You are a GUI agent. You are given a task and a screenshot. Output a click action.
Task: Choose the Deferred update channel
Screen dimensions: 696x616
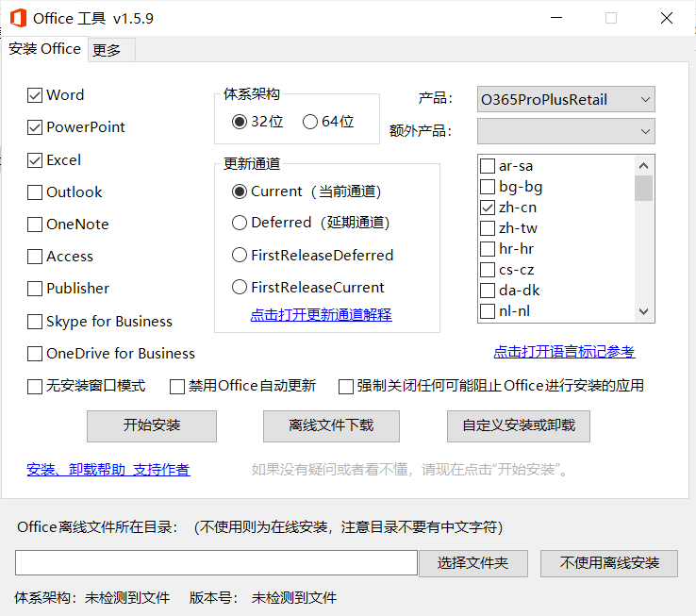point(240,223)
